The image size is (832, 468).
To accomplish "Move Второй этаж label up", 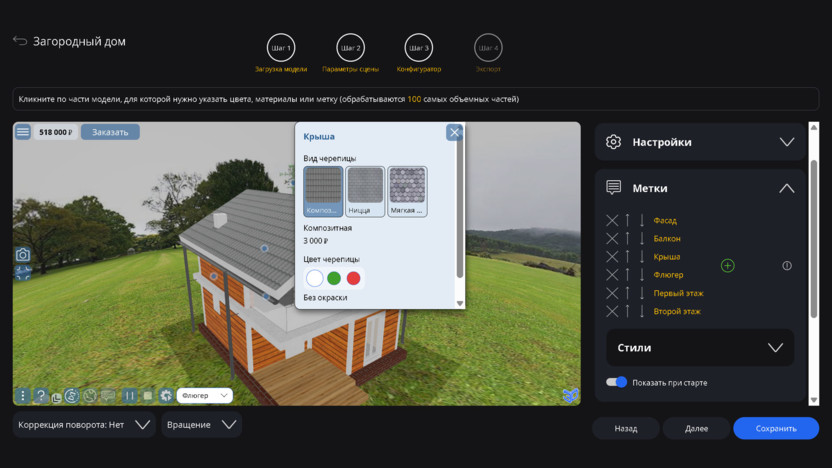I will tap(627, 311).
